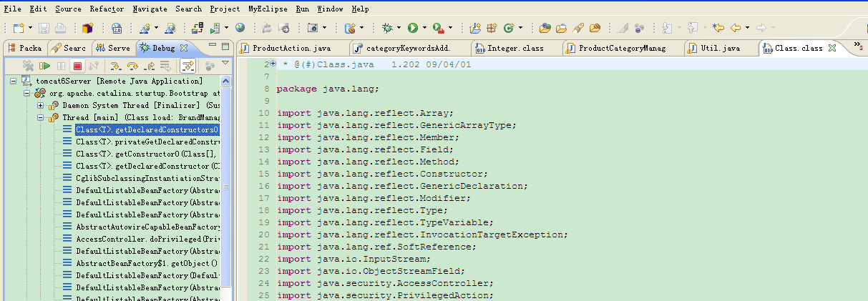Screen dimensions: 868x301
Task: Click the Debug bug toolbar icon
Action: pyautogui.click(x=387, y=28)
